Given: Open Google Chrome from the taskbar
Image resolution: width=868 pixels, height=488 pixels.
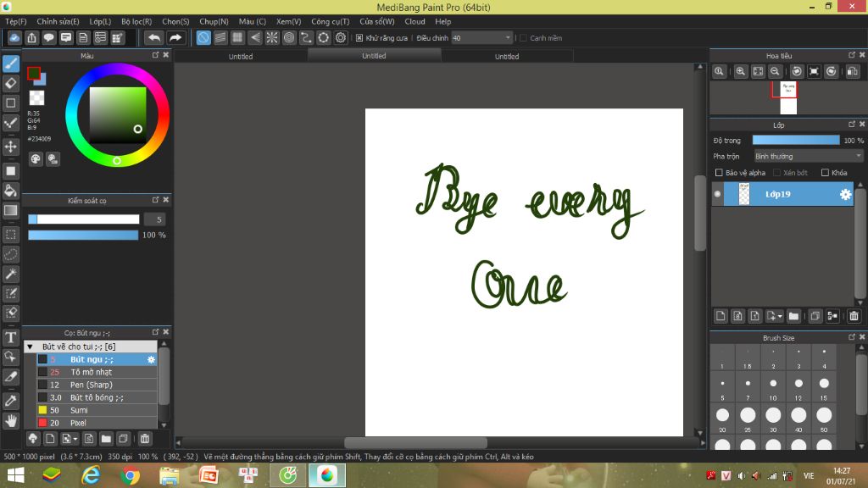Looking at the screenshot, I should [x=131, y=476].
